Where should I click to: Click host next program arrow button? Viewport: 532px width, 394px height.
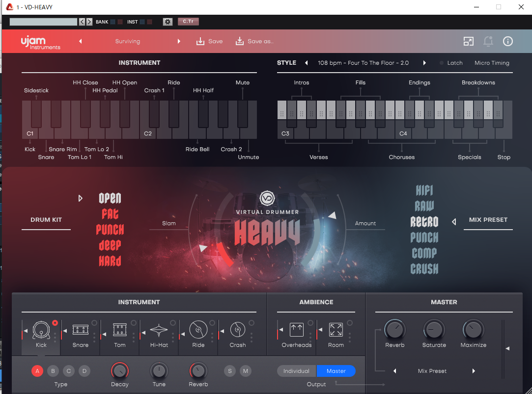[x=89, y=22]
